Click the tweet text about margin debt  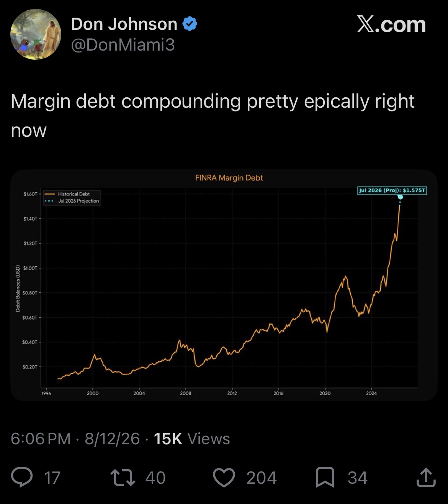coord(213,115)
